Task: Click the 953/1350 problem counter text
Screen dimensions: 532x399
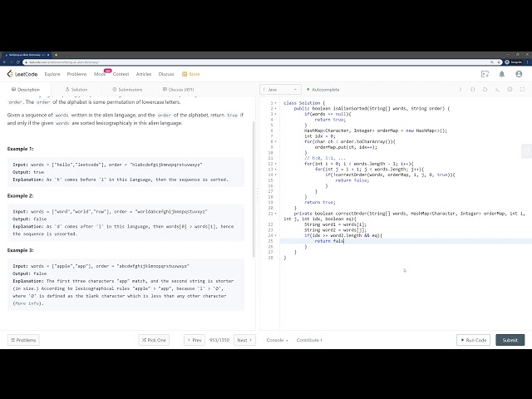Action: [219, 340]
